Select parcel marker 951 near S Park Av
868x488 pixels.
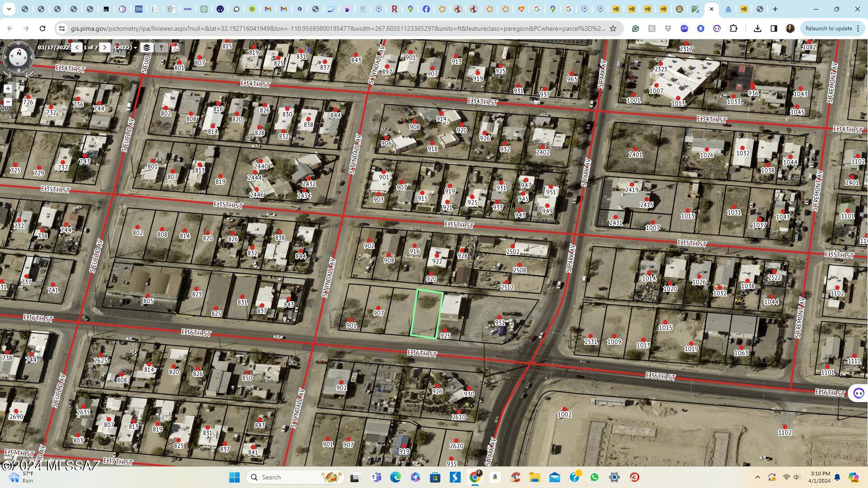click(x=500, y=321)
